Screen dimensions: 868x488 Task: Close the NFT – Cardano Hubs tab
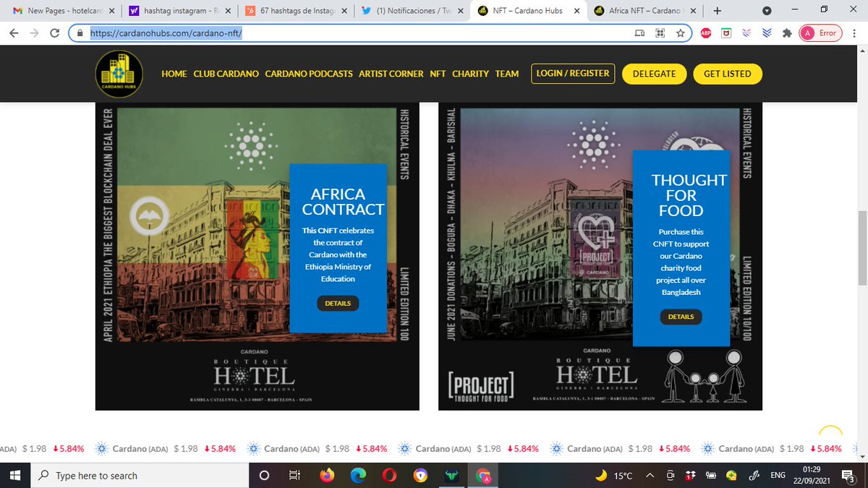[578, 11]
